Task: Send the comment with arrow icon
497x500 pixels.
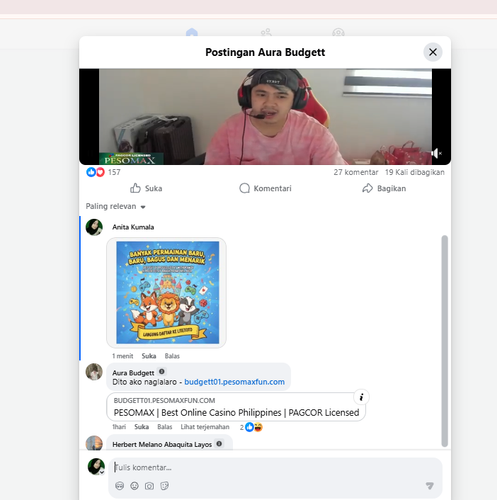Action: pyautogui.click(x=430, y=486)
